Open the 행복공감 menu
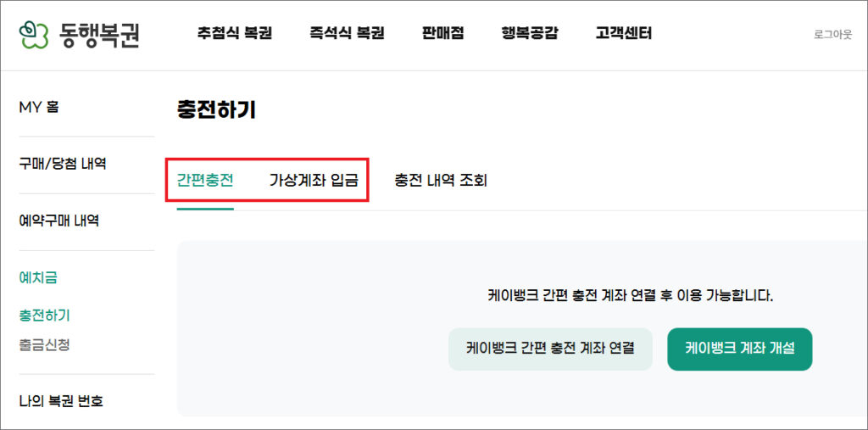Viewport: 868px width, 430px height. tap(529, 34)
